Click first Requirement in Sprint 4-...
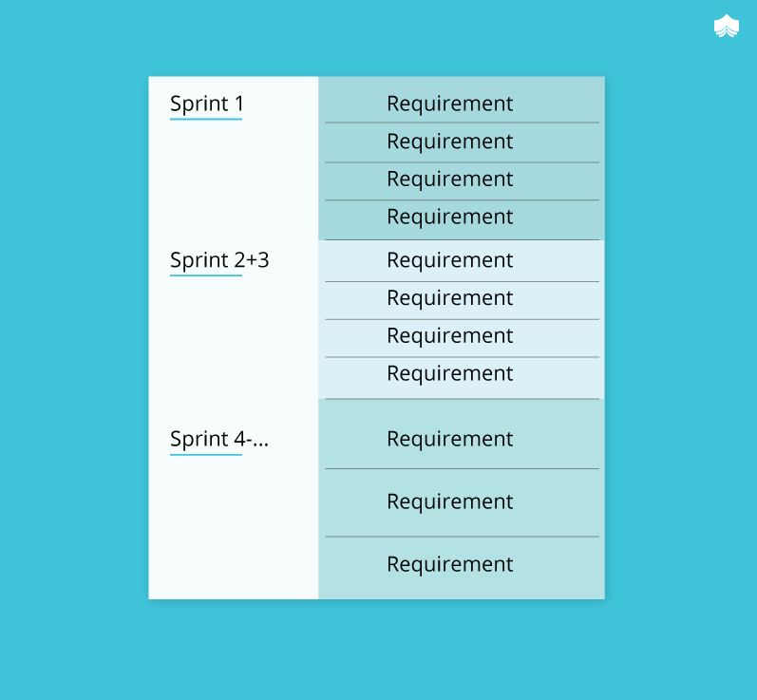Image resolution: width=757 pixels, height=700 pixels. click(x=450, y=439)
